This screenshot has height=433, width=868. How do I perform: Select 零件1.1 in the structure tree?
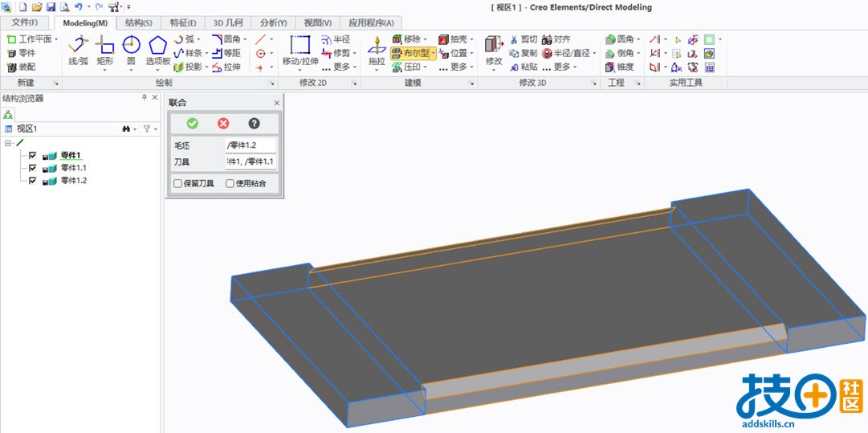[x=74, y=168]
